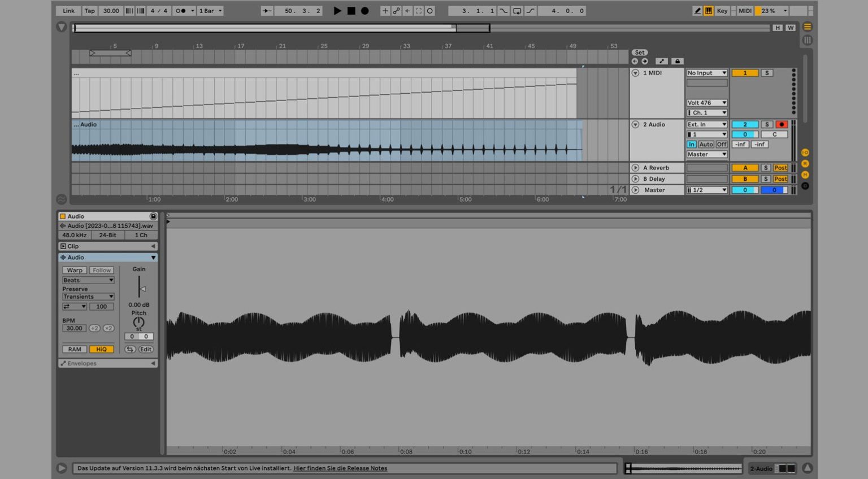This screenshot has height=479, width=868.
Task: Click the lock envelopes padlock icon near Set
Action: (x=677, y=61)
